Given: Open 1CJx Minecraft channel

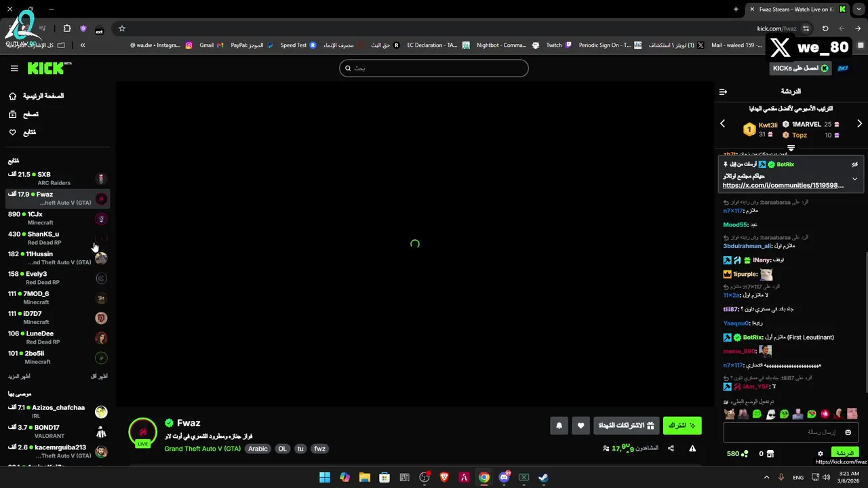Looking at the screenshot, I should tap(58, 218).
